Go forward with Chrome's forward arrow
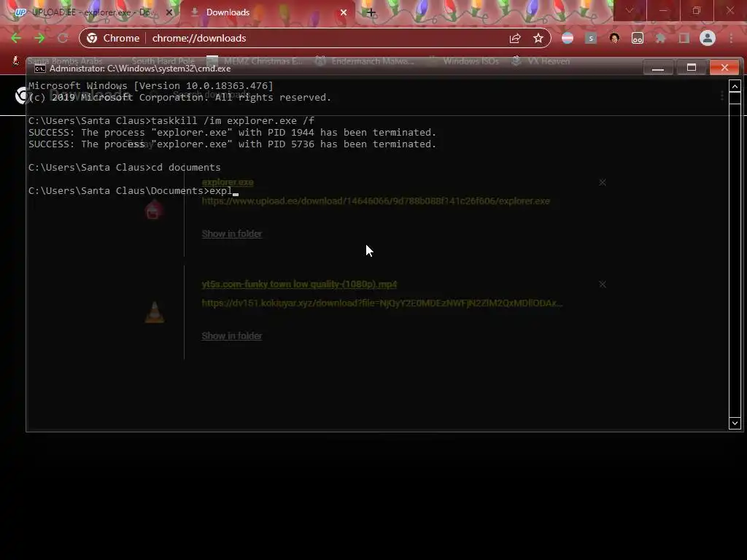This screenshot has width=747, height=560. click(x=39, y=38)
